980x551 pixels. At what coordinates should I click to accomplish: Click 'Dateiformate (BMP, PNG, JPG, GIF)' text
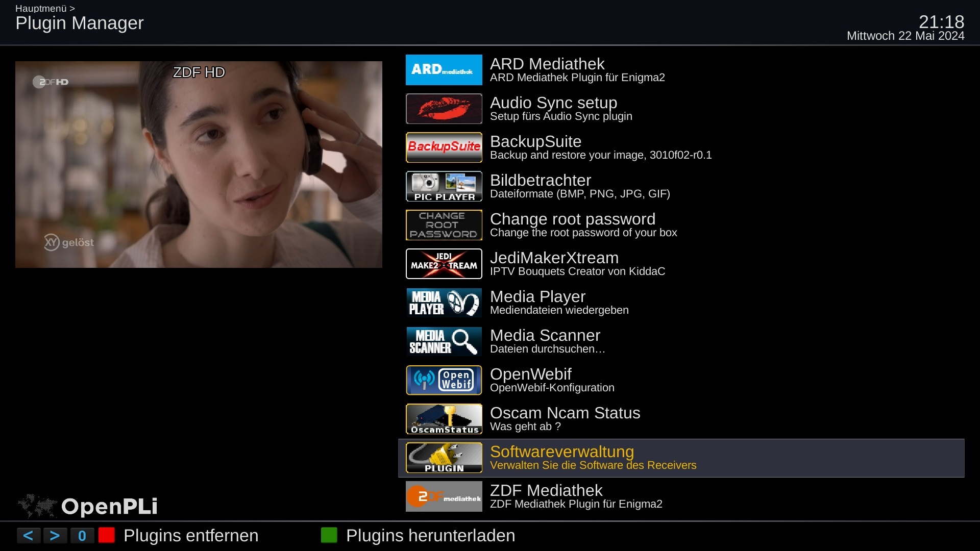580,194
